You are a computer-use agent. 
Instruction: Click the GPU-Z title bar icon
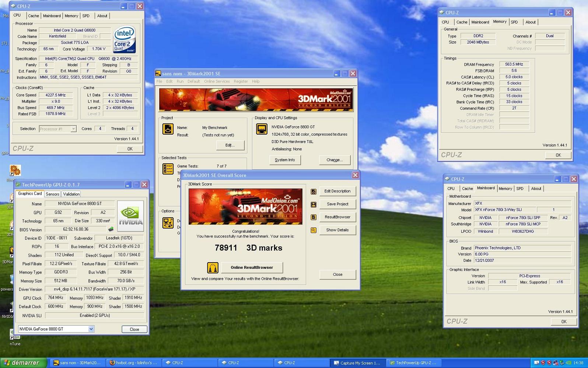18,184
